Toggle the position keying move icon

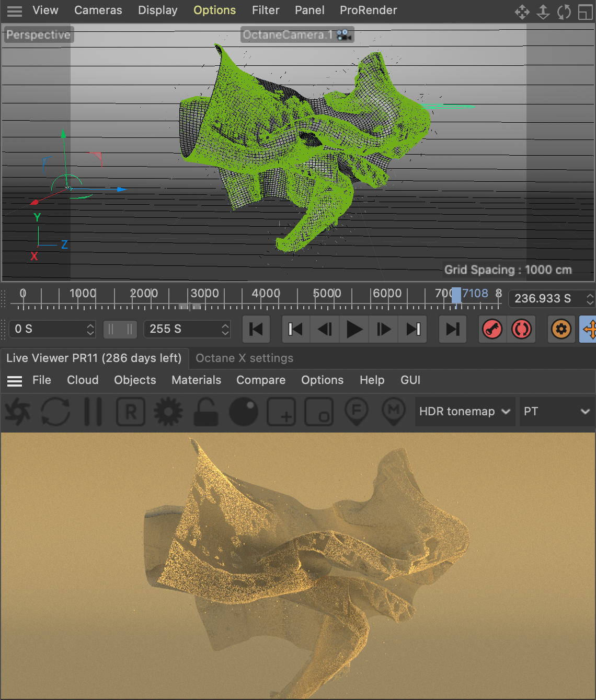(x=589, y=329)
